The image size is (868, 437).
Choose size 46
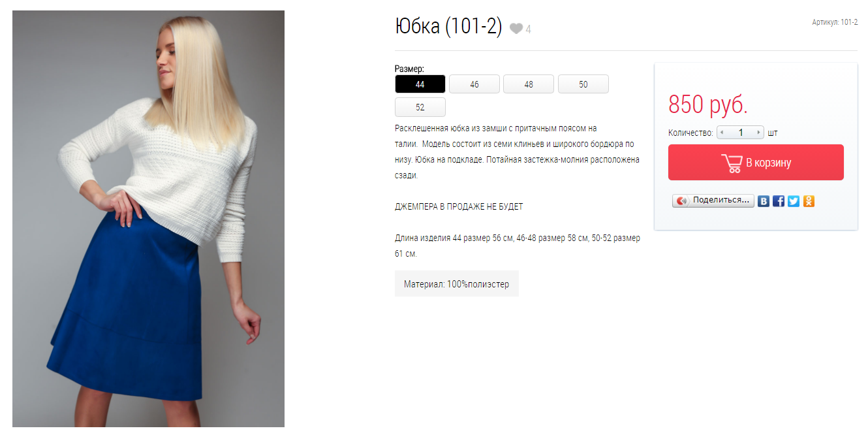point(474,84)
